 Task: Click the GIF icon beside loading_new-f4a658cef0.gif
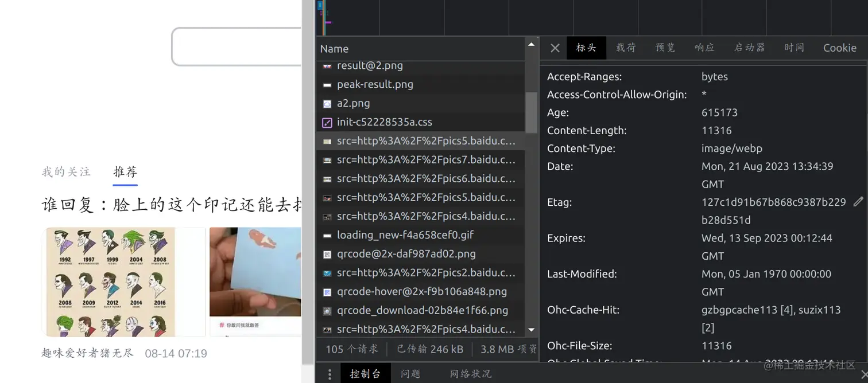click(327, 235)
